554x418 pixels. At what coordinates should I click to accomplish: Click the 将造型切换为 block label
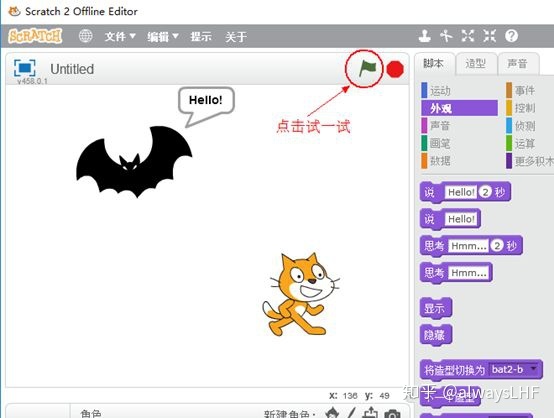454,370
